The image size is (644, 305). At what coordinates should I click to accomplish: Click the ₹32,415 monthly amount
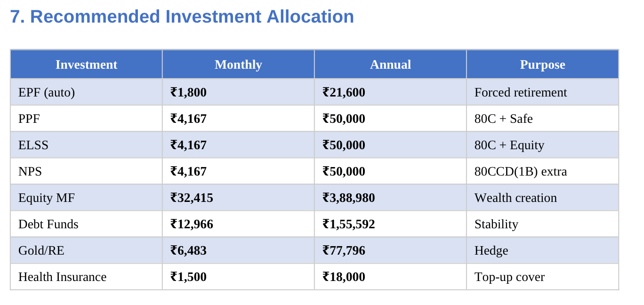(192, 198)
